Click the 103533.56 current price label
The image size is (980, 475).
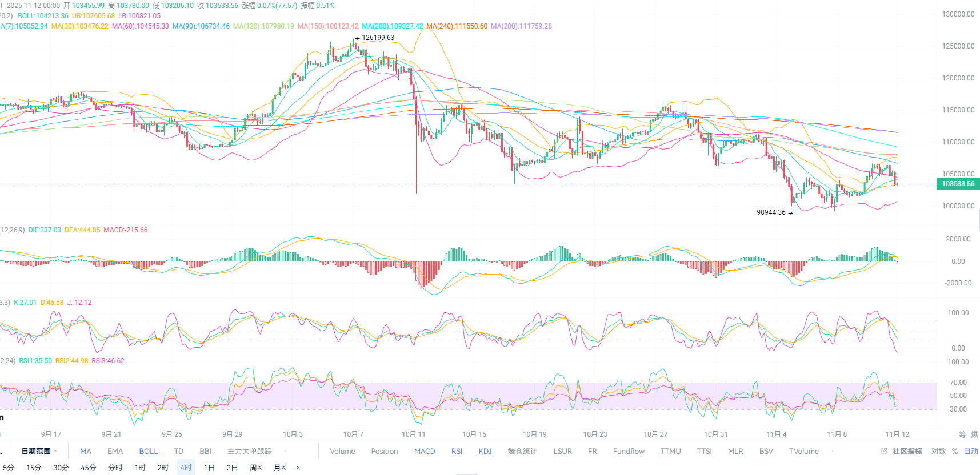[x=958, y=184]
